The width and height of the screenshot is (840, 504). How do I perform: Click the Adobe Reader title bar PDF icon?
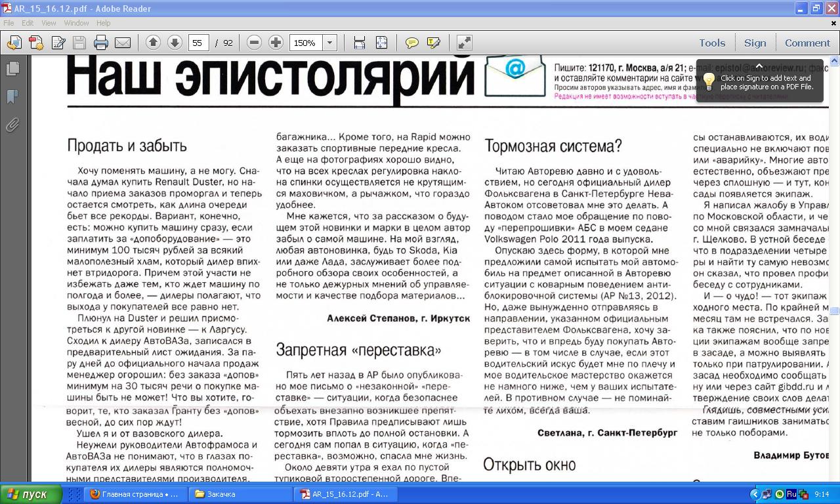(x=7, y=9)
